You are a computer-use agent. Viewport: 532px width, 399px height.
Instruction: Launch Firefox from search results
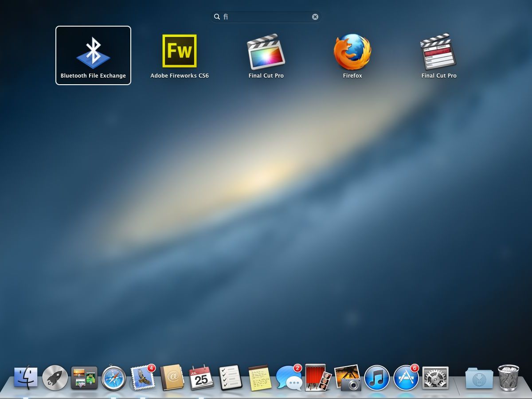click(x=352, y=51)
